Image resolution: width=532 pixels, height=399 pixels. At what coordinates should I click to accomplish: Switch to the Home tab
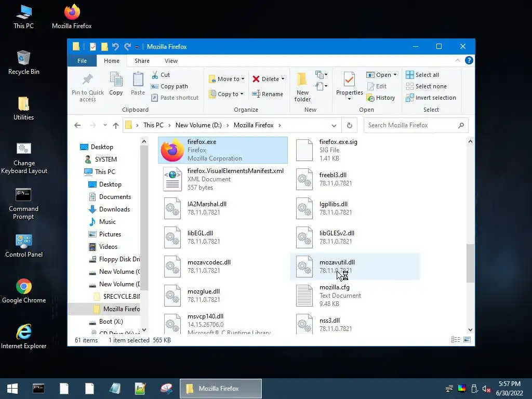(112, 61)
